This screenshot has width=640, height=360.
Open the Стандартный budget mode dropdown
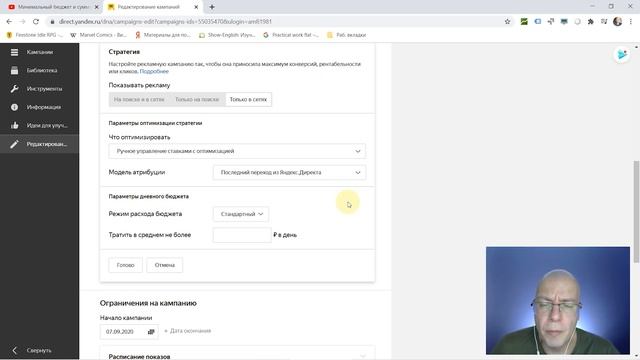(241, 214)
